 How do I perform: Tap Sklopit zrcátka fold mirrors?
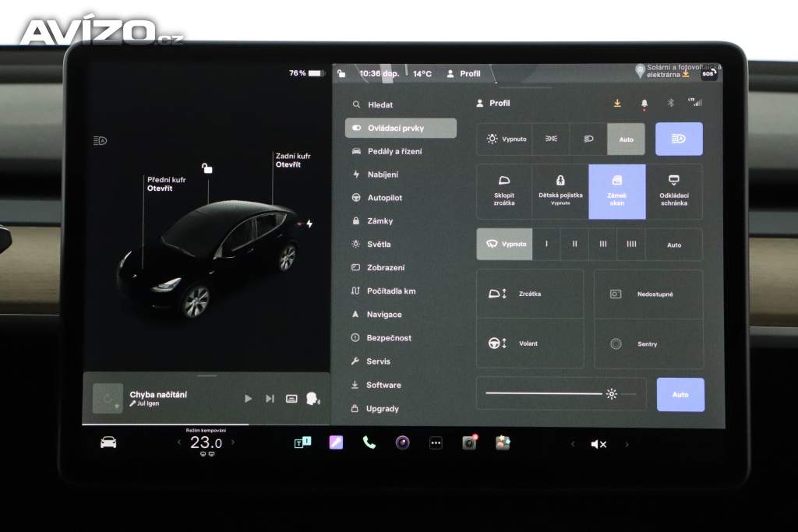pyautogui.click(x=504, y=192)
